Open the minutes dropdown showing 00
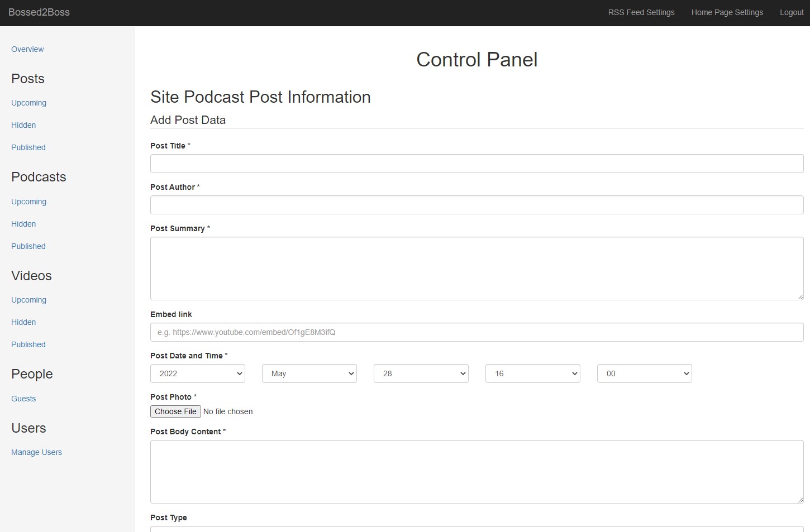 click(644, 373)
